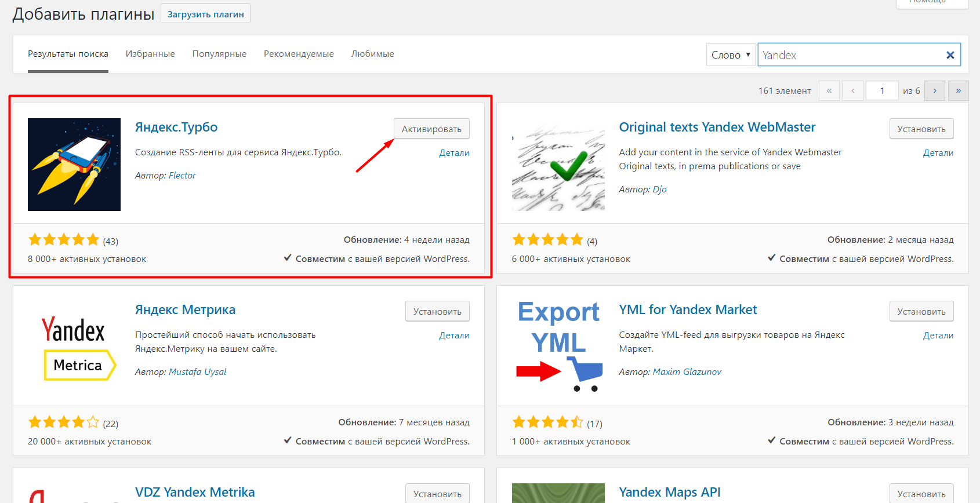This screenshot has height=503, width=980.
Task: Open the Yandex Maps API title link
Action: pos(670,492)
